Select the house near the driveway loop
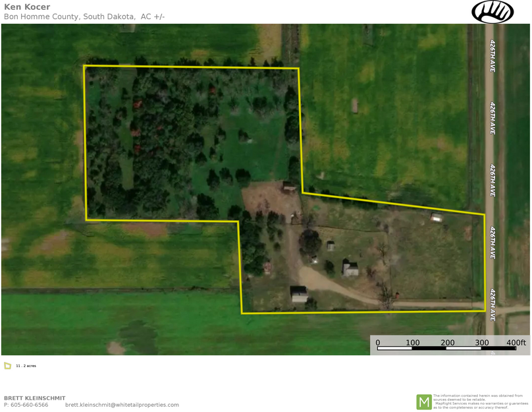The image size is (532, 412). [349, 268]
